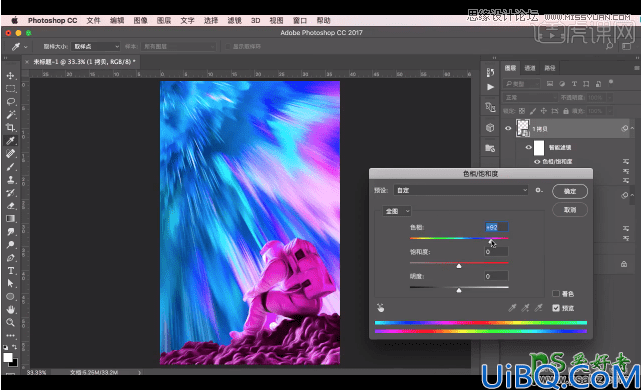Click the Saturation value input field
Image resolution: width=641 pixels, height=391 pixels.
tap(496, 252)
